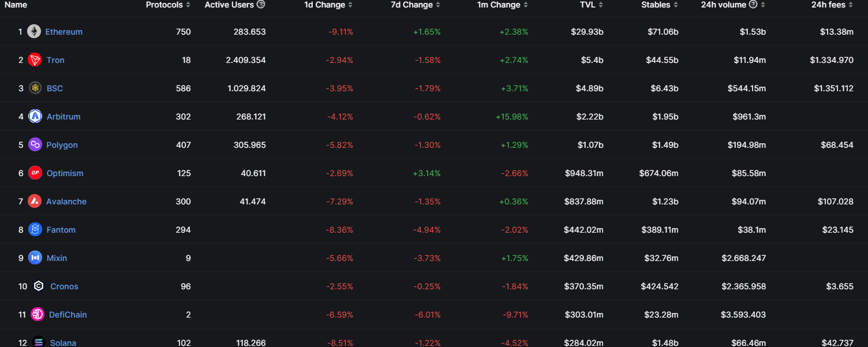Open the Solana chain link
This screenshot has width=868, height=347.
click(x=63, y=342)
